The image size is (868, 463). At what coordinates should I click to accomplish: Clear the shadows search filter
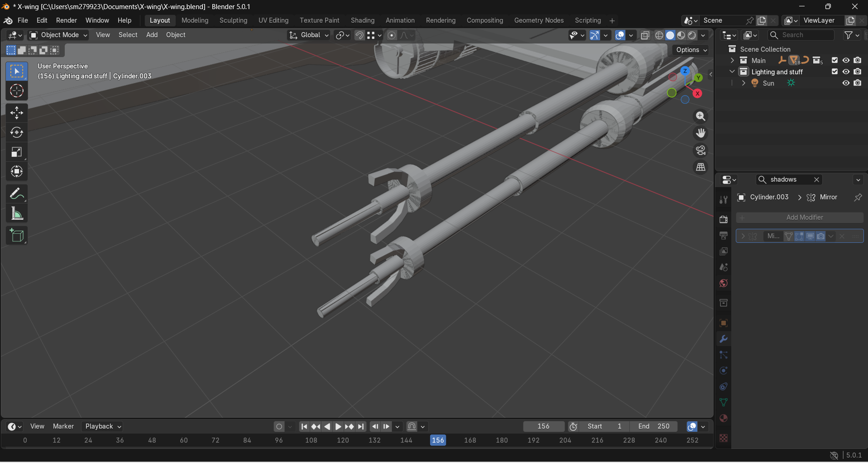point(817,180)
